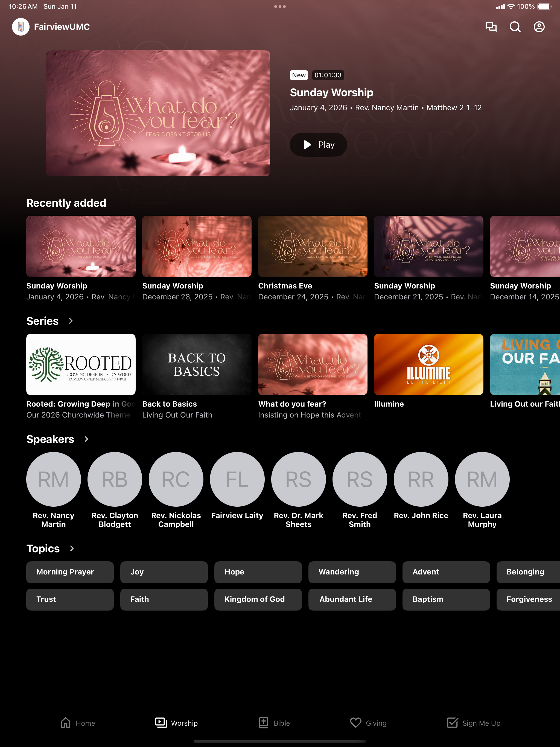Open December 28, 2025 Sunday Worship thumbnail

[197, 246]
